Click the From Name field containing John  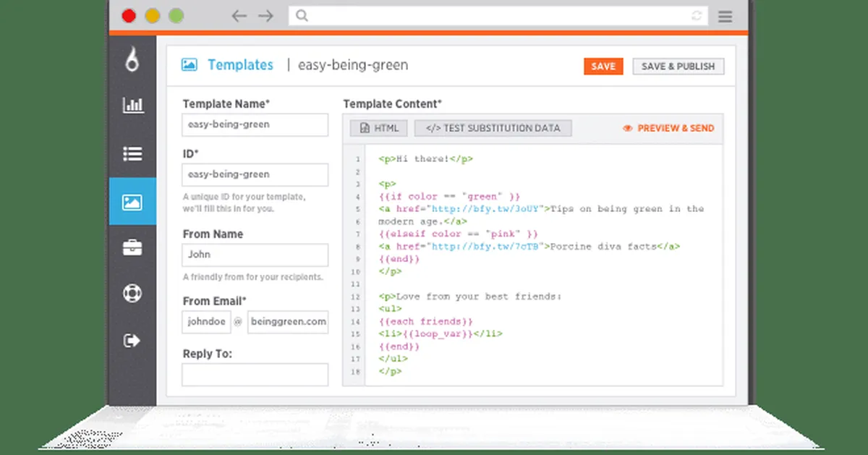coord(255,255)
